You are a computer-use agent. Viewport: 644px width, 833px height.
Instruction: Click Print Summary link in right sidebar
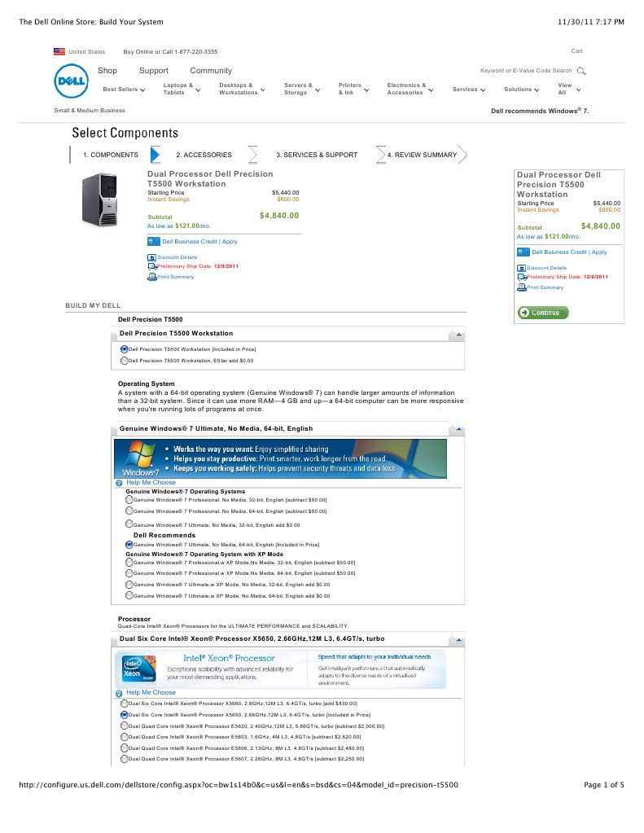tap(545, 287)
